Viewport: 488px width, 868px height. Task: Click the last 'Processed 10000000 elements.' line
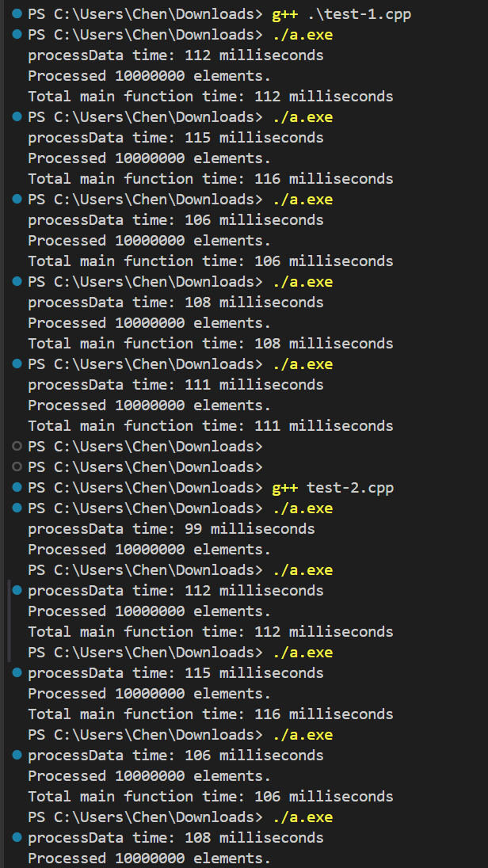[149, 858]
